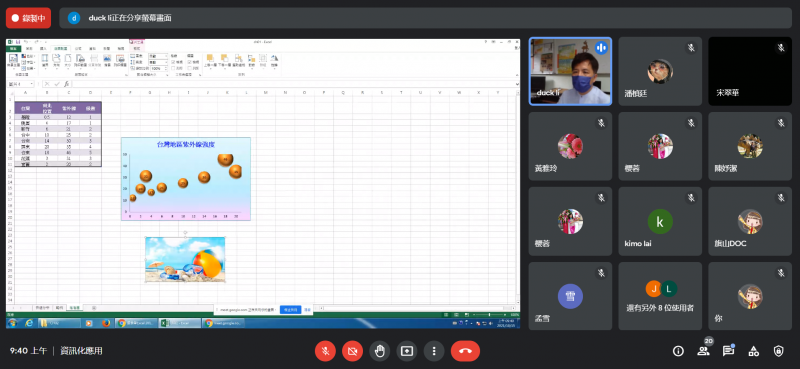
Task: Open the Meet activities icon
Action: pyautogui.click(x=753, y=351)
